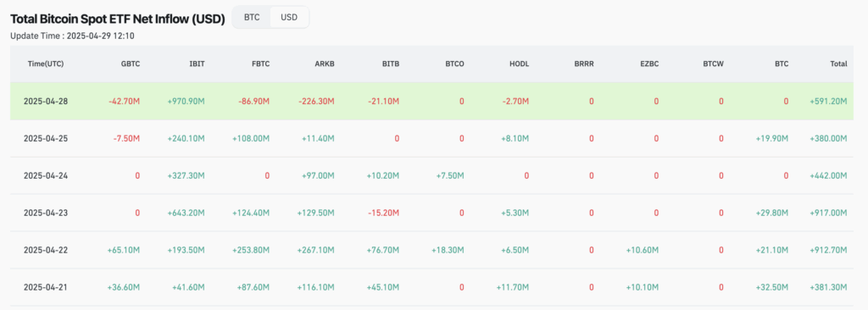
Task: Click the FBTC column header
Action: click(260, 64)
